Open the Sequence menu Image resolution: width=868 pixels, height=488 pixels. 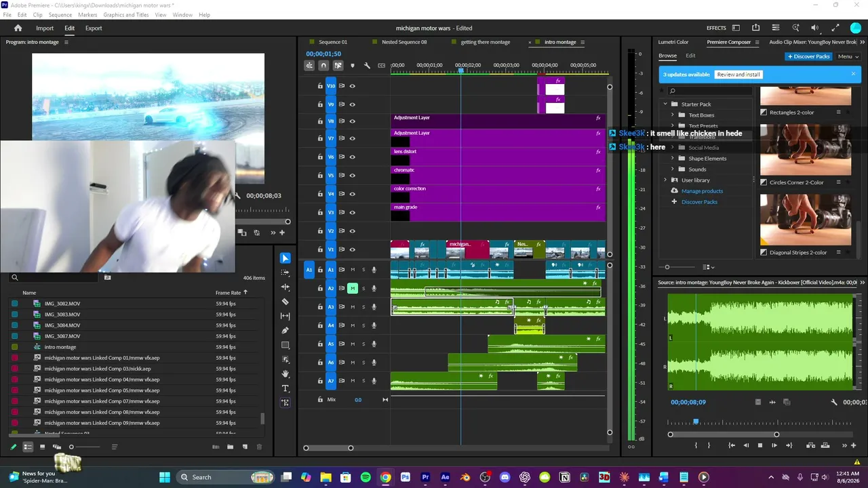(60, 15)
